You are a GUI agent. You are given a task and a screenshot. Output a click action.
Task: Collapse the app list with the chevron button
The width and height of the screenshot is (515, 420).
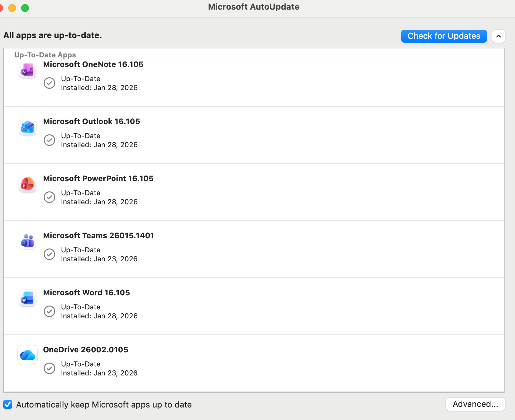(x=499, y=36)
